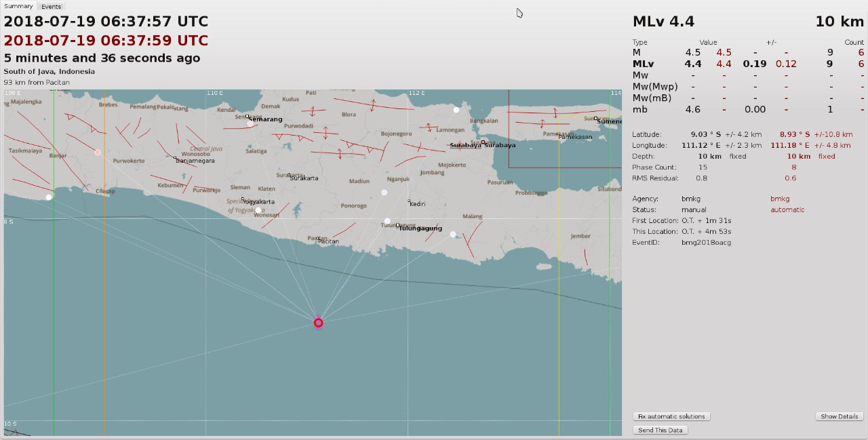Image resolution: width=868 pixels, height=440 pixels.
Task: Select the pink station marker near Banjar
Action: [x=98, y=153]
